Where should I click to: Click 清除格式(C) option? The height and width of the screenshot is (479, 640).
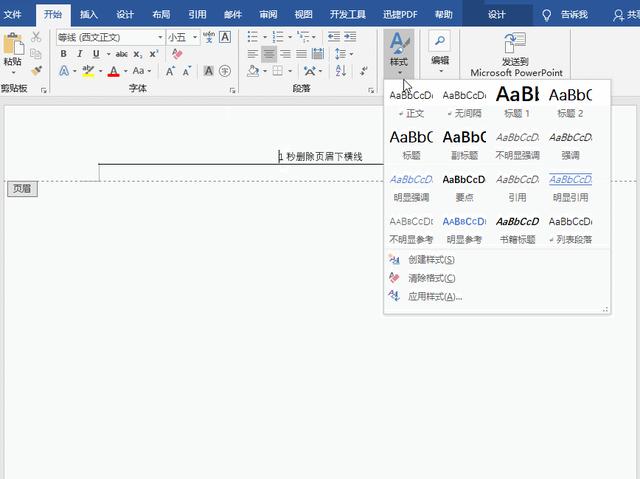pos(431,278)
